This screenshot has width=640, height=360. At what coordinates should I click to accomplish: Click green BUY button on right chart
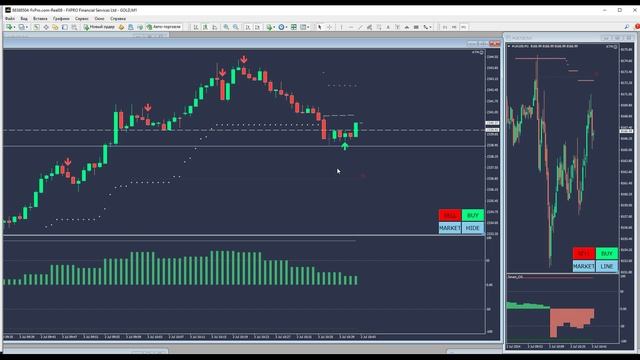(607, 253)
